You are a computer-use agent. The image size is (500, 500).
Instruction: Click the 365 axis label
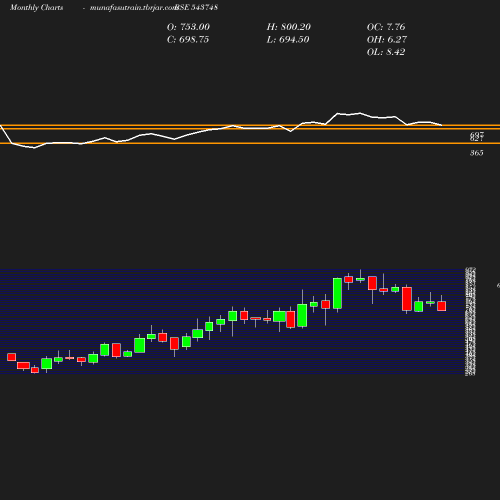pos(477,153)
